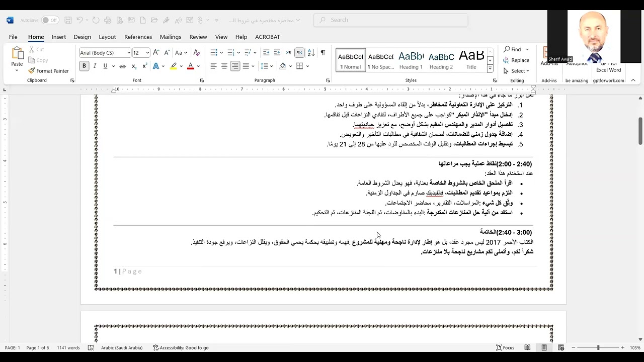Screen dimensions: 644x362
Task: Apply the red font color
Action: (x=190, y=66)
